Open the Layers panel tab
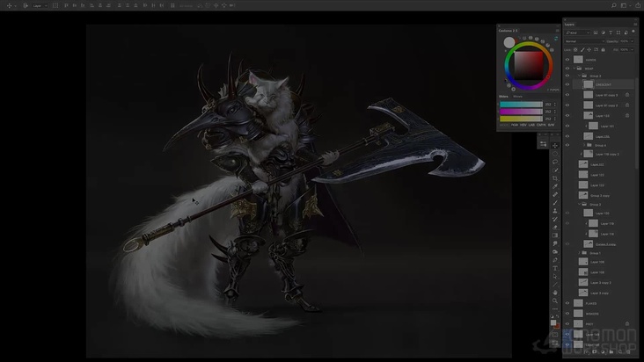Screen dimensions: 644x362 [569, 25]
